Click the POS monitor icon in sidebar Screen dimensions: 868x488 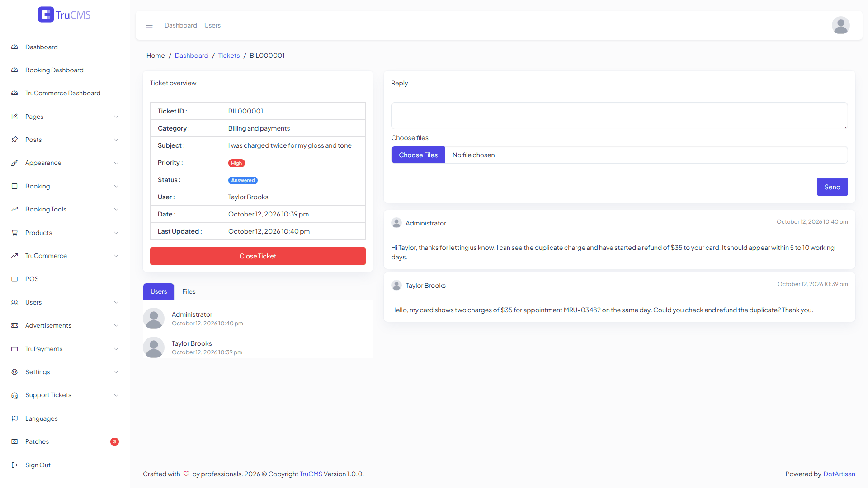[14, 279]
